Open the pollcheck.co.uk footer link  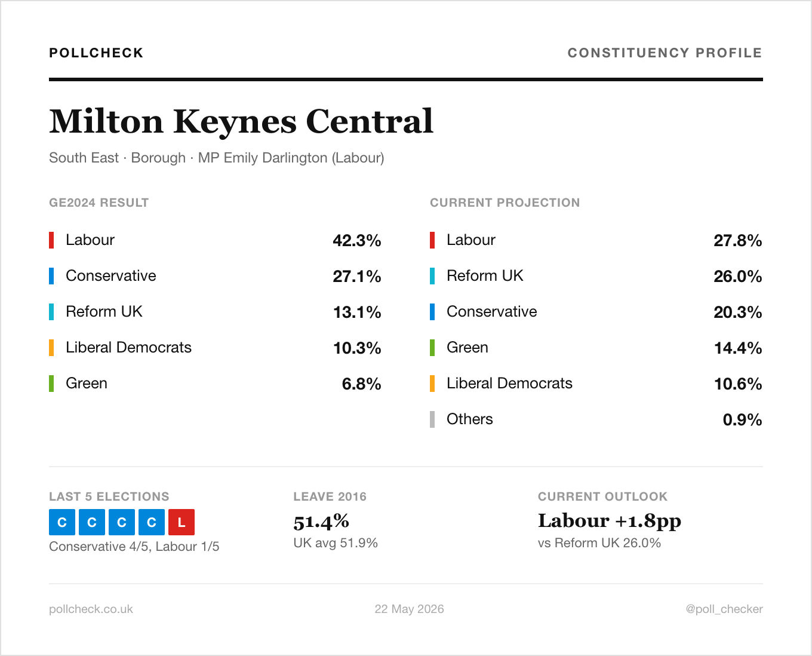(91, 609)
